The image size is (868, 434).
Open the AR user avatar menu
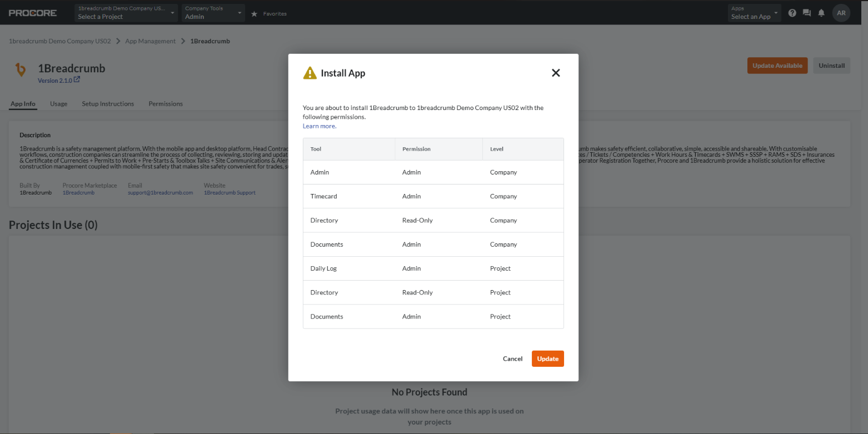pos(841,13)
